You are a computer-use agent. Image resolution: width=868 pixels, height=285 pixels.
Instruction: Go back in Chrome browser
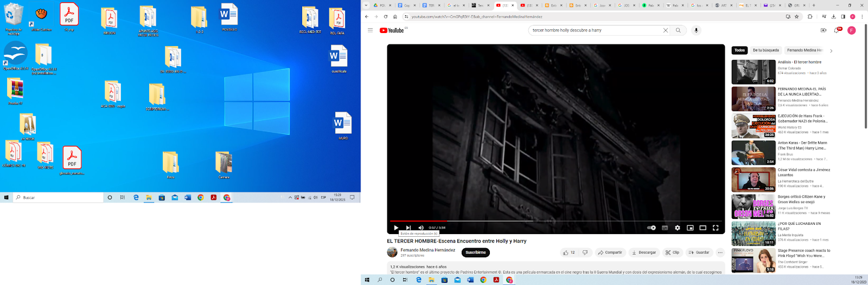click(367, 17)
